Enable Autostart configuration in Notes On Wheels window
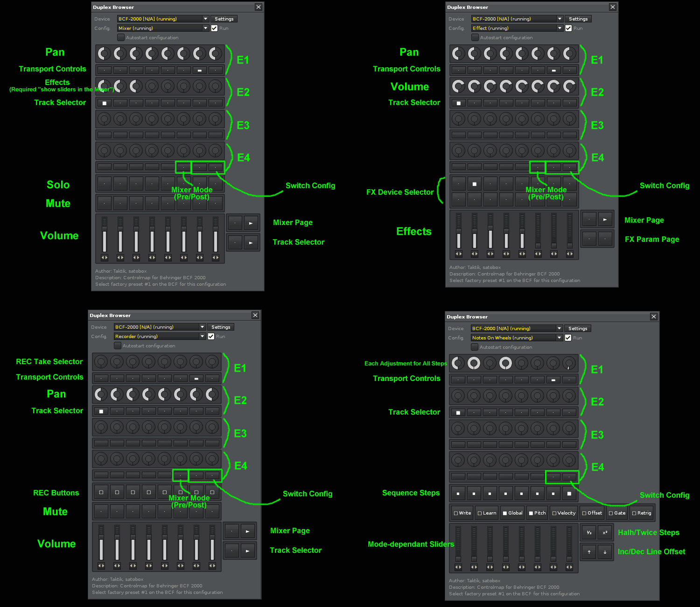This screenshot has height=607, width=700. coord(474,347)
